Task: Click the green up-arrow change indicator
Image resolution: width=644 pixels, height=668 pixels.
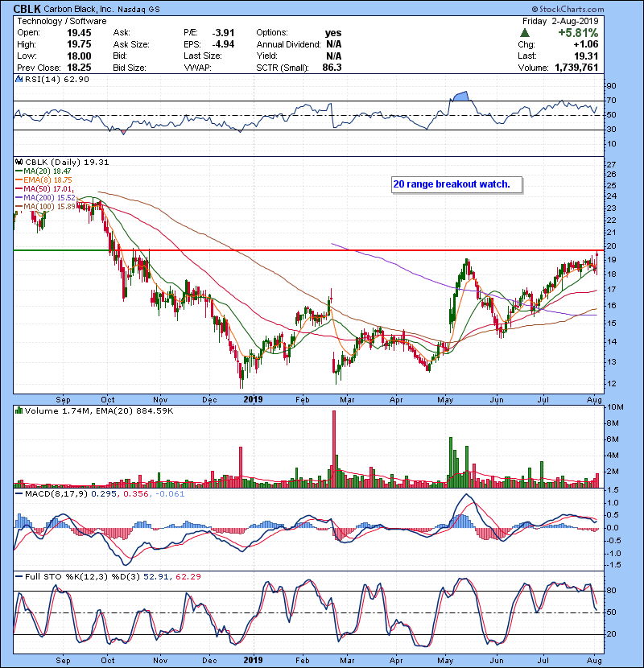Action: (x=525, y=33)
